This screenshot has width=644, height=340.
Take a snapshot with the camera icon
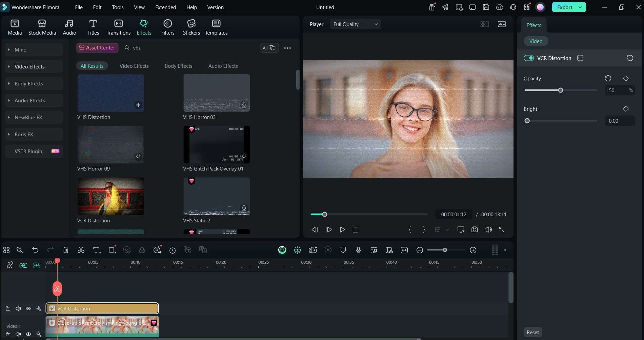click(x=475, y=229)
